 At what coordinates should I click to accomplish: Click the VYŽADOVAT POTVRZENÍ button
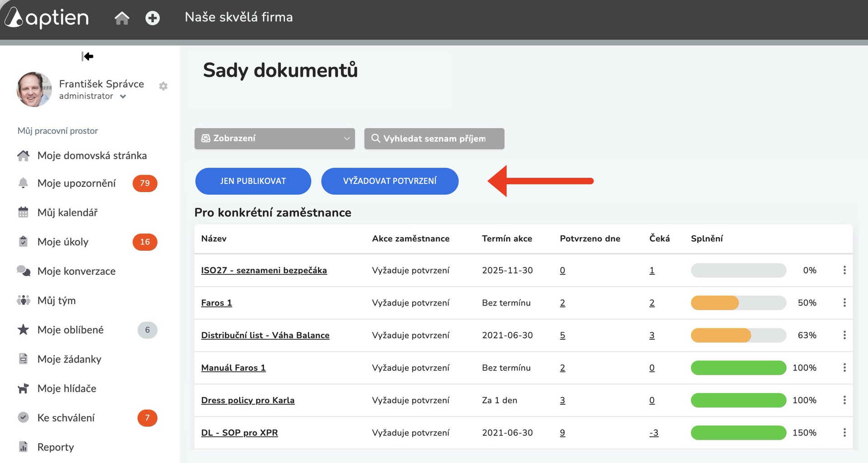[390, 181]
